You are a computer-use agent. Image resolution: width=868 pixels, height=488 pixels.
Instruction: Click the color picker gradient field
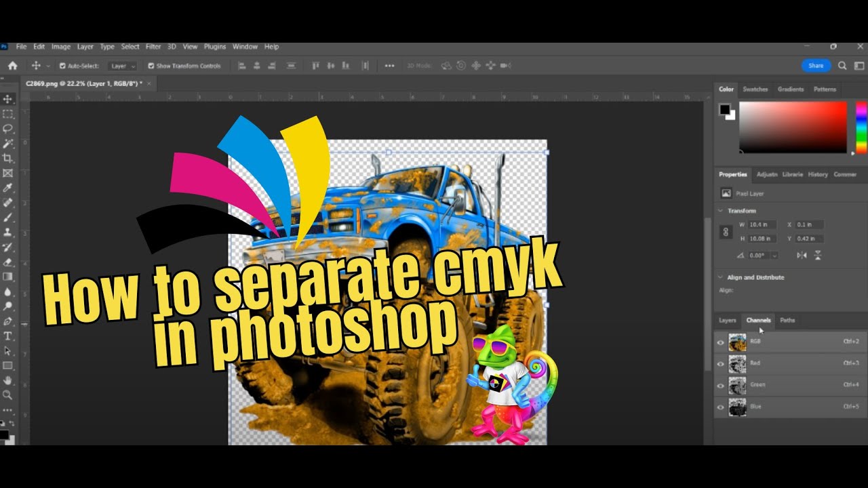click(793, 127)
